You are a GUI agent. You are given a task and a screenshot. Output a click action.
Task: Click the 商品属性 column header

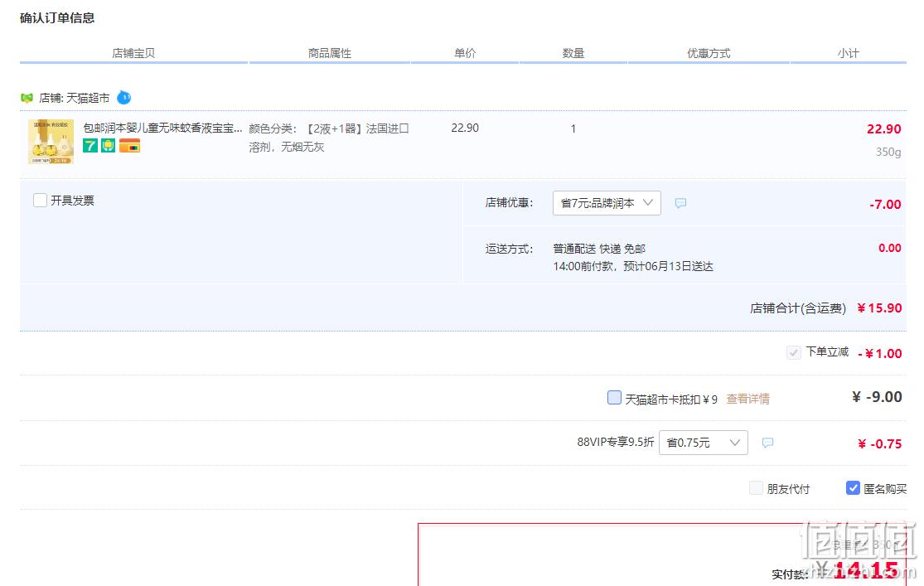tap(330, 53)
